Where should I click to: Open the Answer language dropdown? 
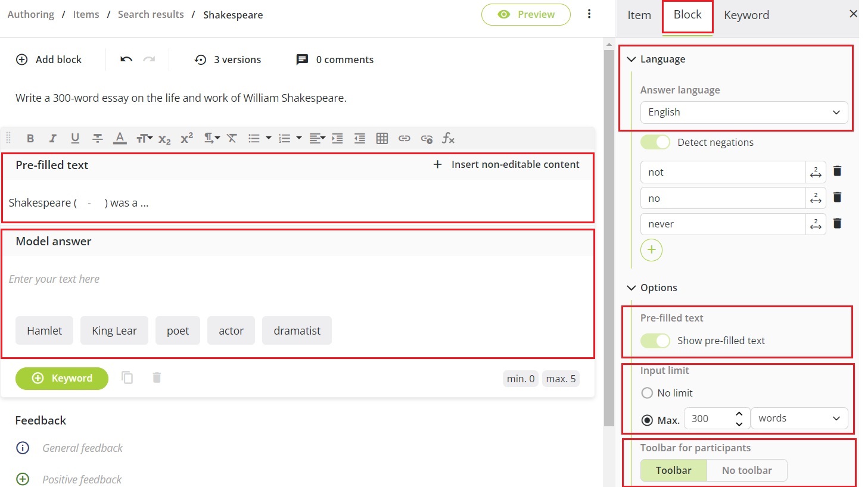click(x=744, y=112)
